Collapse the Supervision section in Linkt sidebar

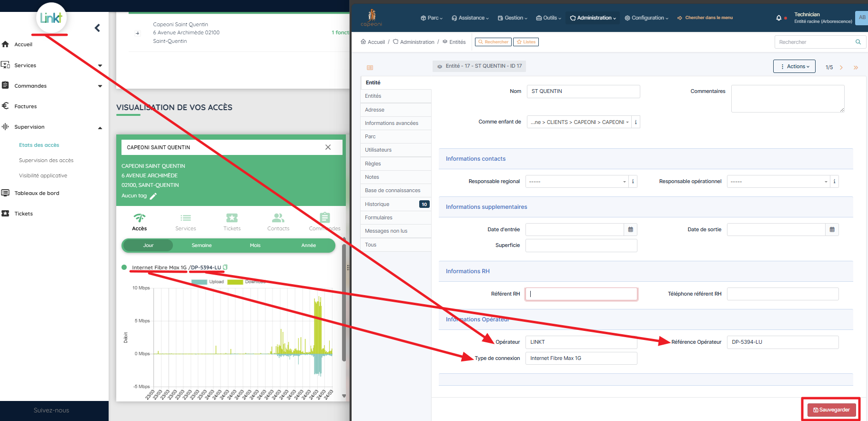[100, 128]
